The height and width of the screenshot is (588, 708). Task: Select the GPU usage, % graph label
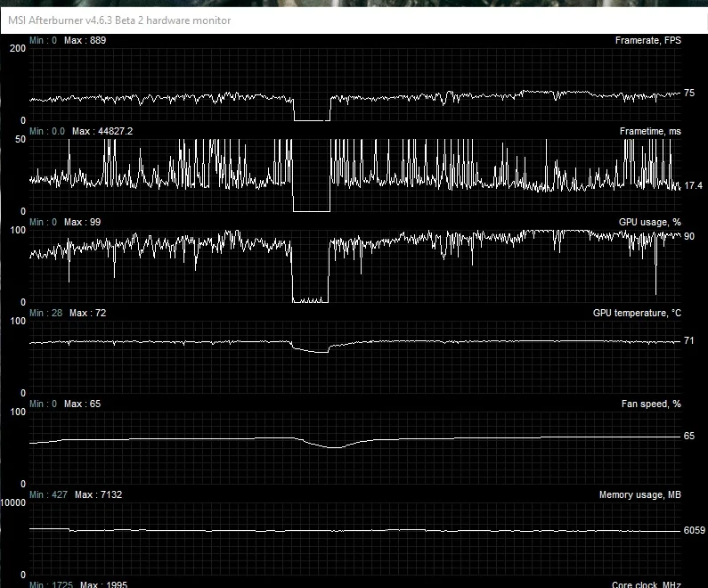[x=650, y=222]
